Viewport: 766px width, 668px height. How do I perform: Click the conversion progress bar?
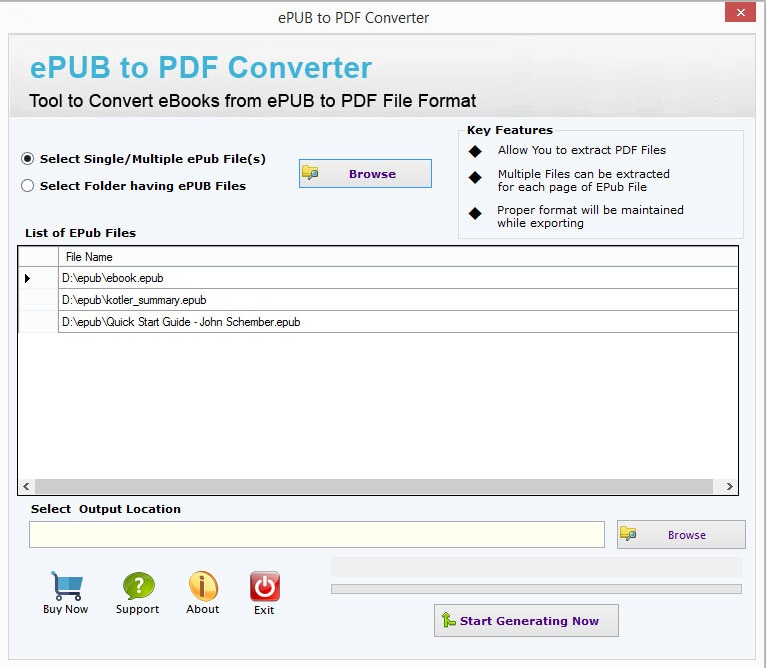tap(536, 589)
